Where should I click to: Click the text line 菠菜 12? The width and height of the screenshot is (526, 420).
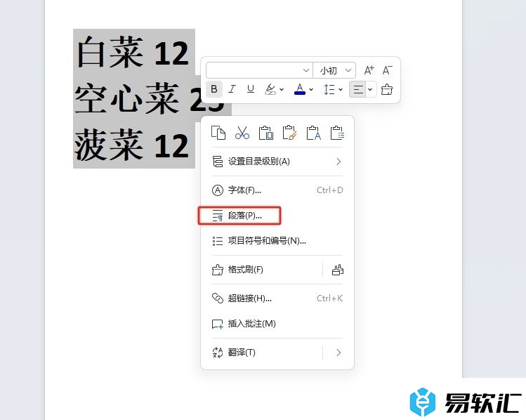(x=131, y=145)
